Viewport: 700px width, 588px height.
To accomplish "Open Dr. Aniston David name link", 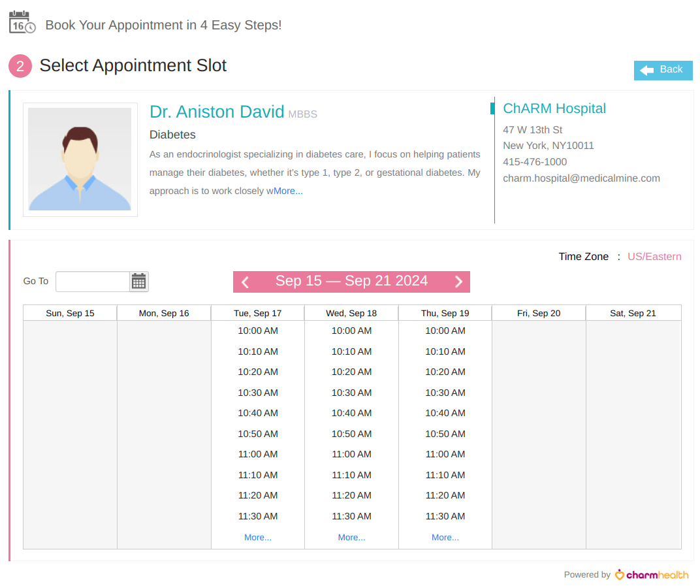I will [217, 112].
